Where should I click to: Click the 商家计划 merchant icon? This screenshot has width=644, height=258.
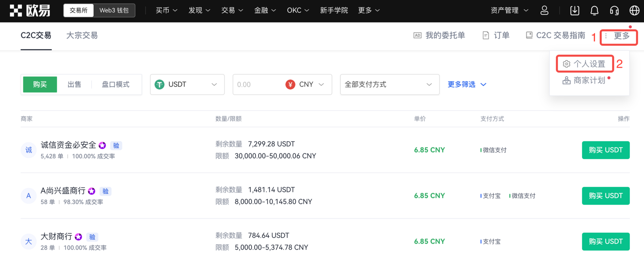click(566, 80)
